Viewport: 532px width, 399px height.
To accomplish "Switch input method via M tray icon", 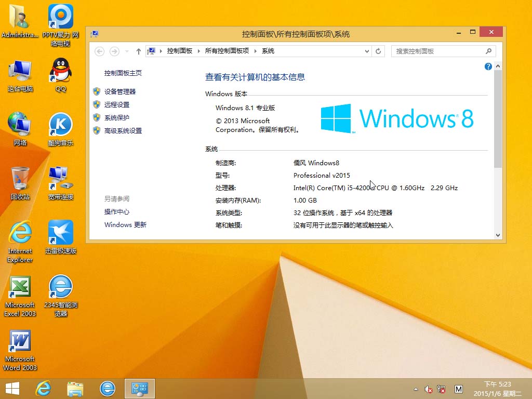I will click(x=458, y=389).
